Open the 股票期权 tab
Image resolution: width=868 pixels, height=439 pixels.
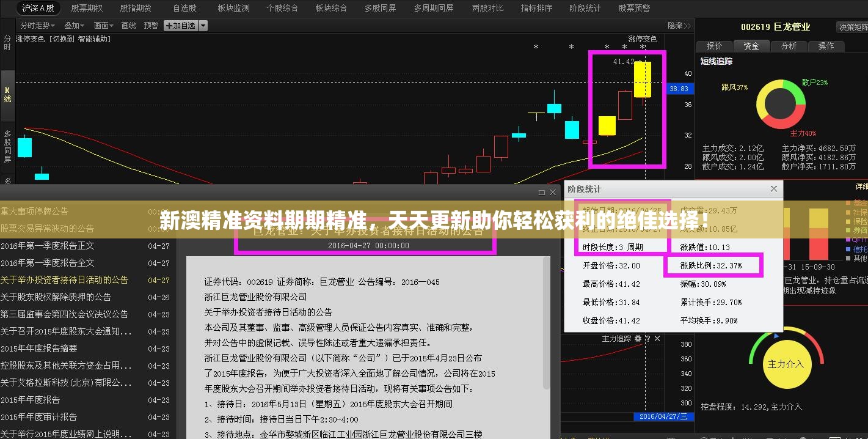click(x=87, y=8)
